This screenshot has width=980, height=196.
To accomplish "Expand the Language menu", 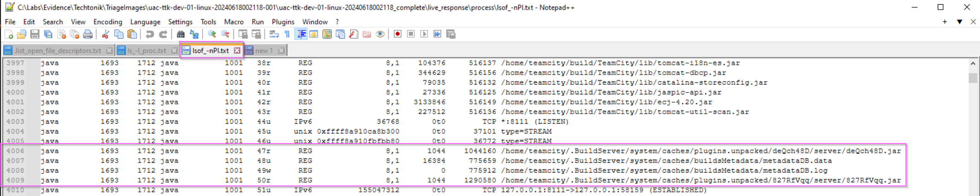I will pos(145,22).
